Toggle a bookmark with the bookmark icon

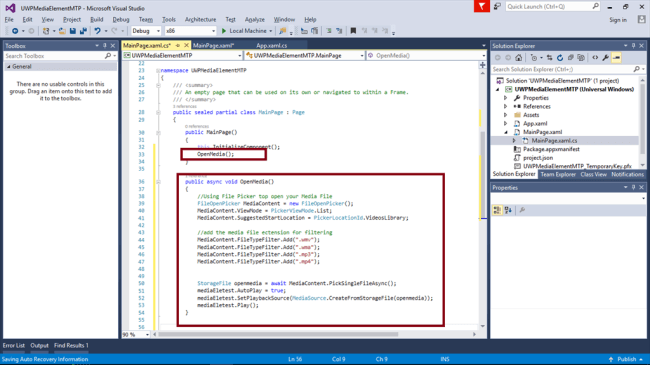[353, 31]
